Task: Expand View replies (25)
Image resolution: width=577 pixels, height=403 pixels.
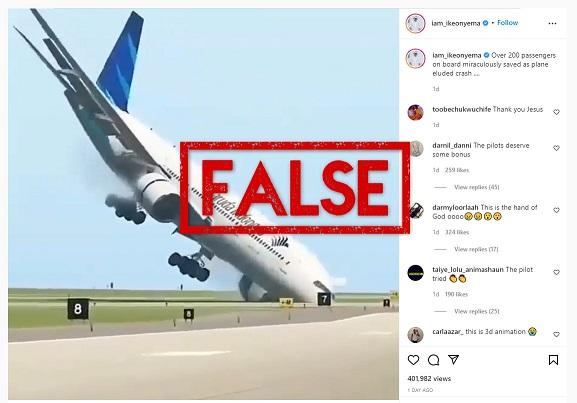Action: (x=477, y=311)
